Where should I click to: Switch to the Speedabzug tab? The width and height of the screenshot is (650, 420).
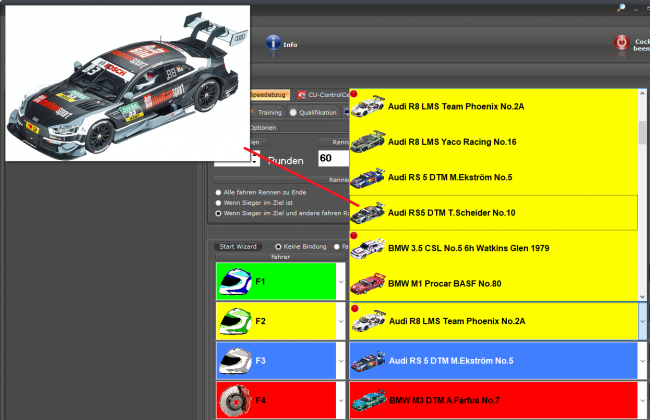point(269,95)
